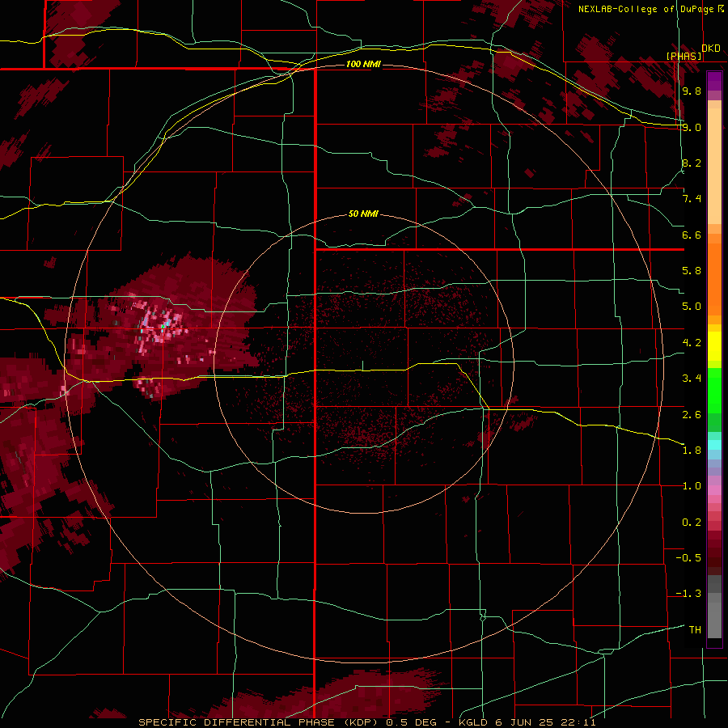The height and width of the screenshot is (728, 728).
Task: Select the 5.8 scale value
Action: [692, 271]
